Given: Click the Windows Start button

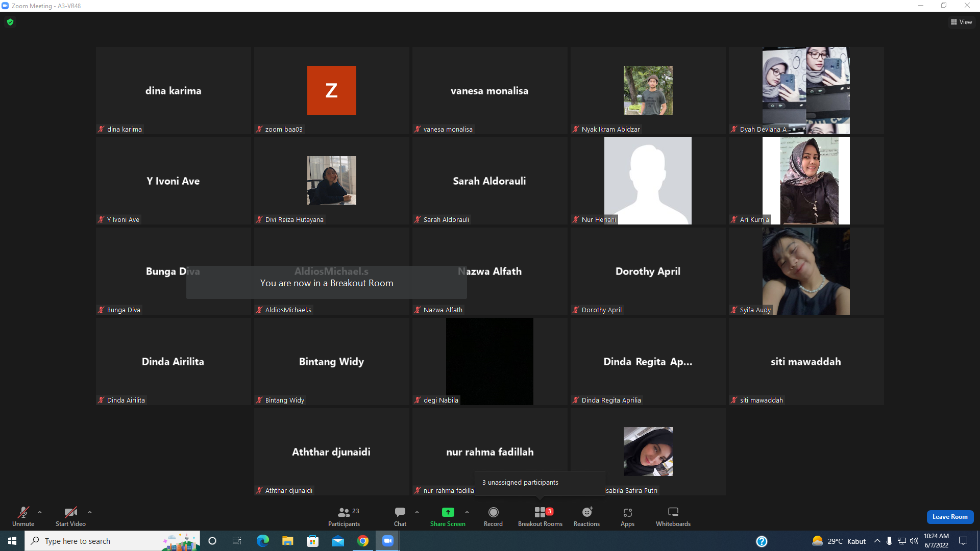Looking at the screenshot, I should click(12, 541).
